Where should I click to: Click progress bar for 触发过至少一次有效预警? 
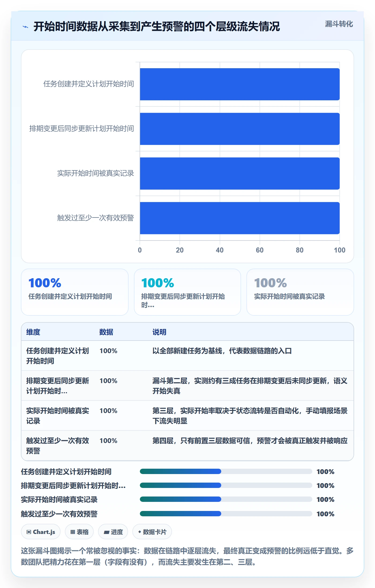226,514
